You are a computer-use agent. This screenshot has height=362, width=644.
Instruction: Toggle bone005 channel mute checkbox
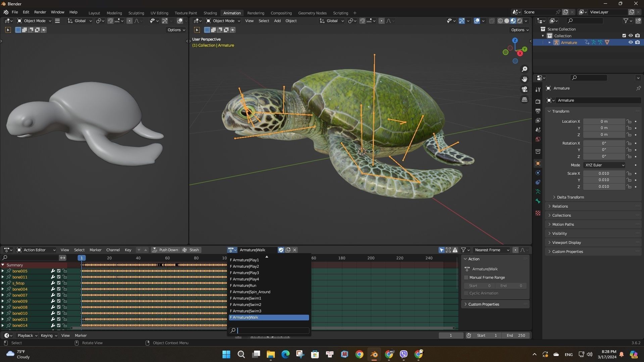coord(59,271)
